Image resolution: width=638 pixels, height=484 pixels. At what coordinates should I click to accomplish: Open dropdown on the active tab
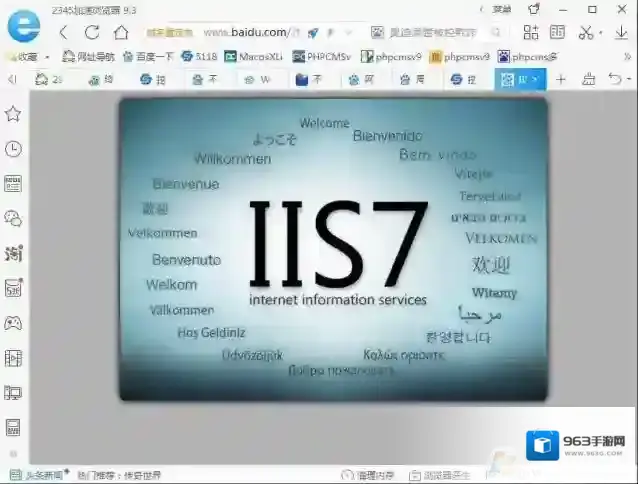(536, 79)
